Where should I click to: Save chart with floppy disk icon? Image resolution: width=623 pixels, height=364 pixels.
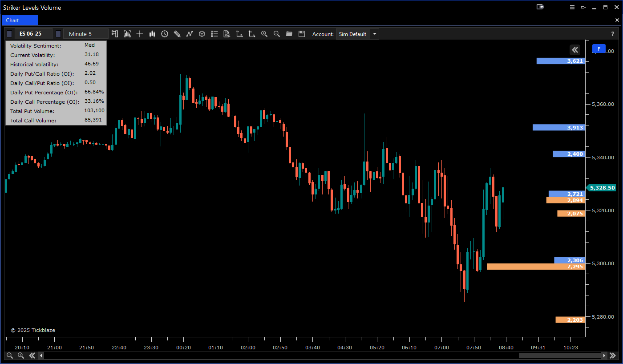302,34
